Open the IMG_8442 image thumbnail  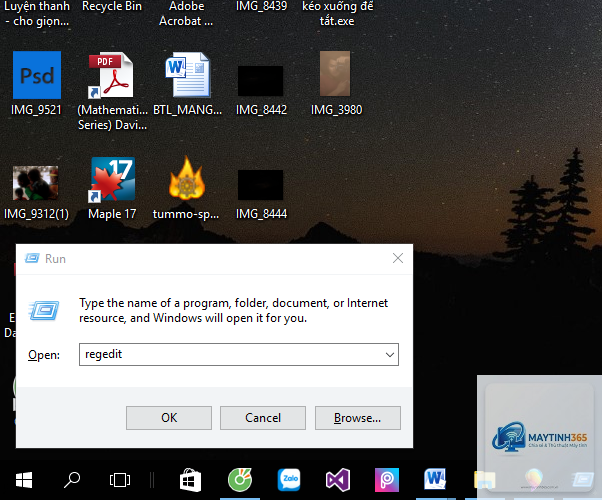pos(260,81)
